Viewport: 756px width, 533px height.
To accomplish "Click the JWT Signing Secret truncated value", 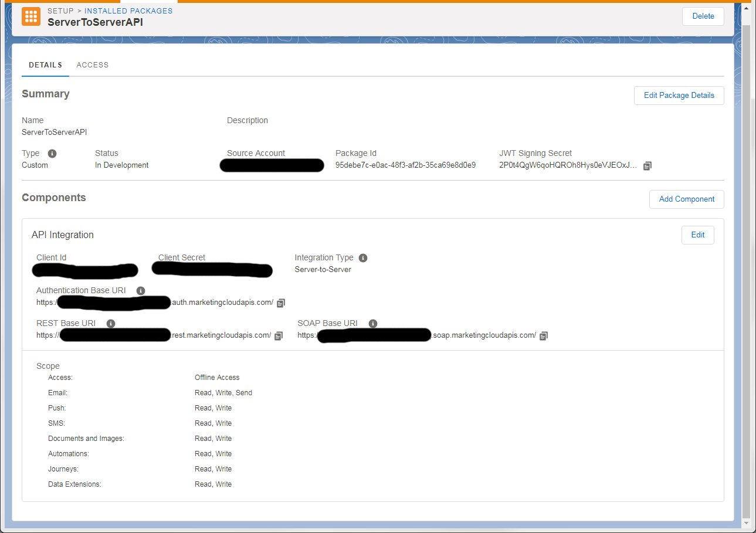I will [568, 165].
